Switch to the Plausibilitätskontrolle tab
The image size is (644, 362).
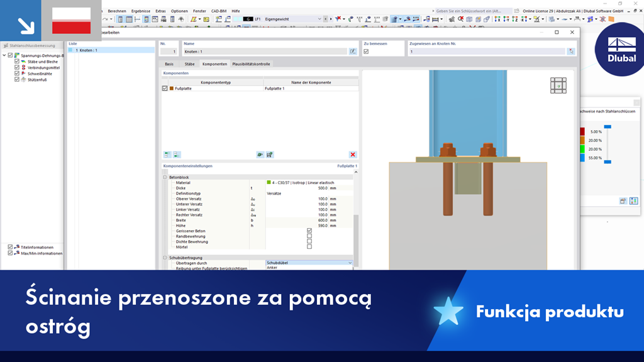[250, 63]
